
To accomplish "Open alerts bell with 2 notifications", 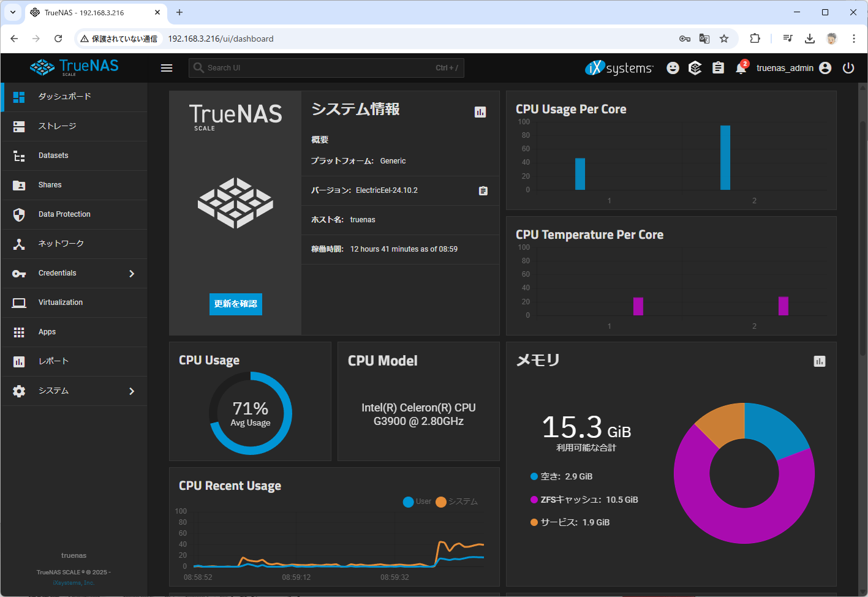I will pos(741,67).
